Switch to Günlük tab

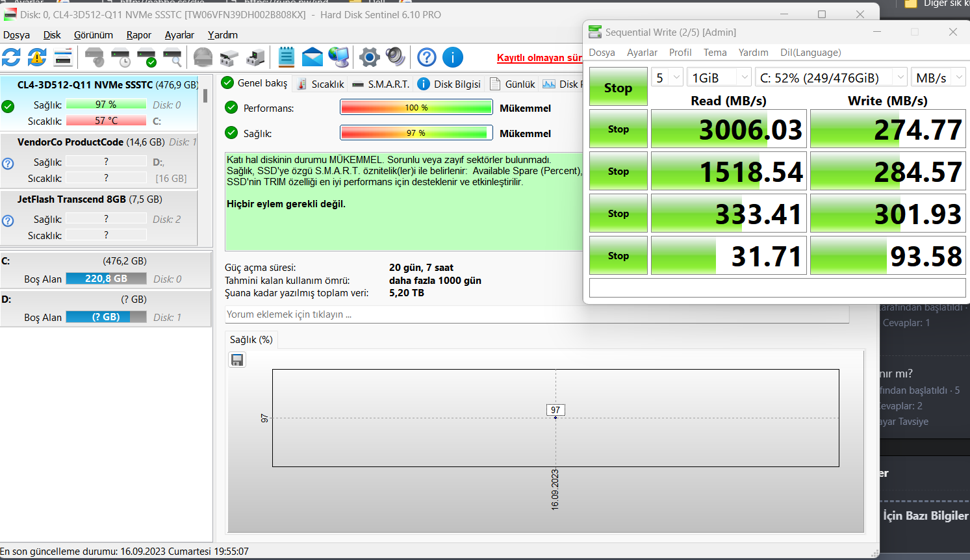pyautogui.click(x=513, y=84)
